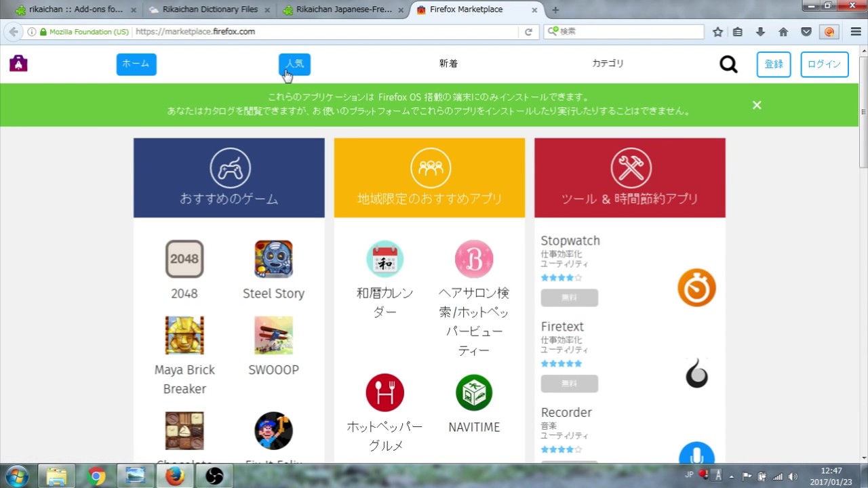The image size is (868, 488).
Task: Select the ホーム navigation button
Action: click(x=136, y=64)
